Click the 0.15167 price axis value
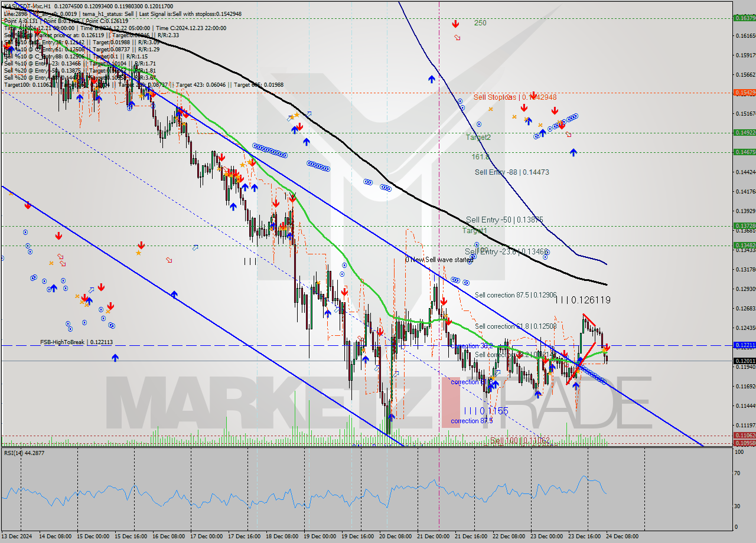This screenshot has width=756, height=543. pos(745,113)
